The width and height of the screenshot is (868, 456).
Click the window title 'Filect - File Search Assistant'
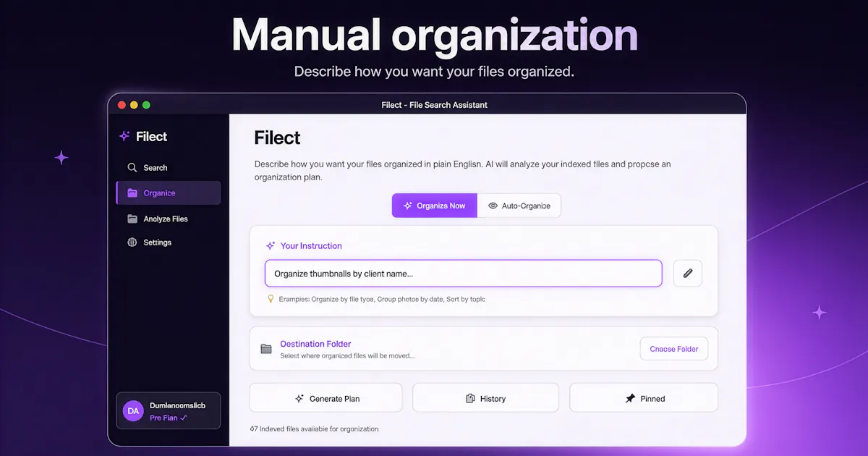tap(434, 105)
